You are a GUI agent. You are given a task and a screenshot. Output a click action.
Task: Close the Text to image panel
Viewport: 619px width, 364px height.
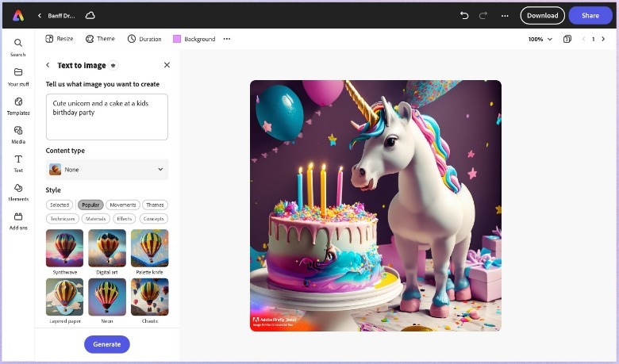point(167,65)
